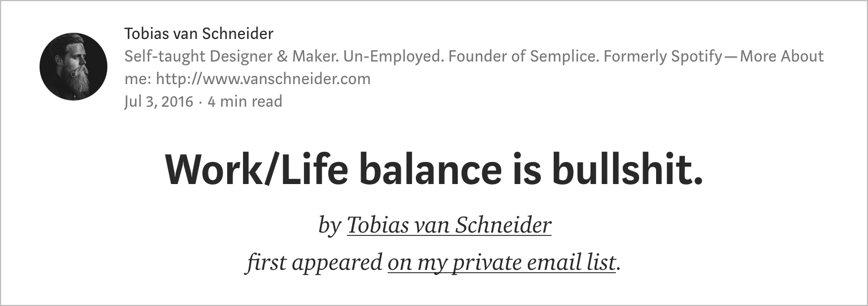The height and width of the screenshot is (306, 868).
Task: Click the "4 min read" label
Action: [x=245, y=102]
